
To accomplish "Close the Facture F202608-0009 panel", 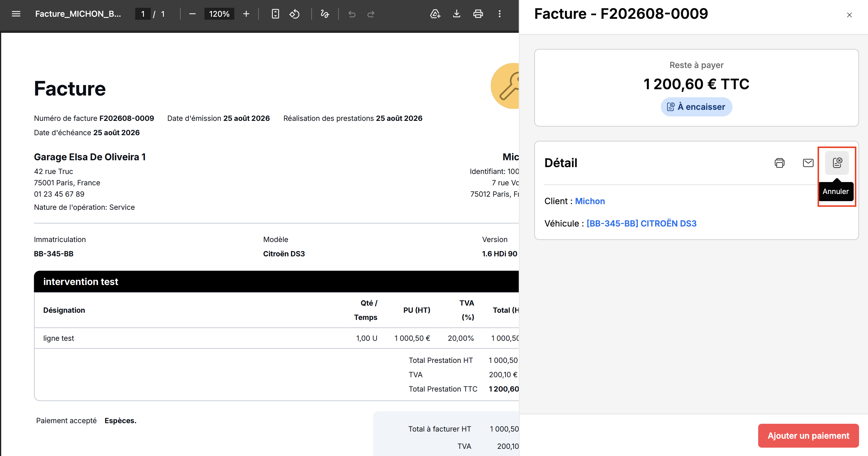I will [849, 15].
